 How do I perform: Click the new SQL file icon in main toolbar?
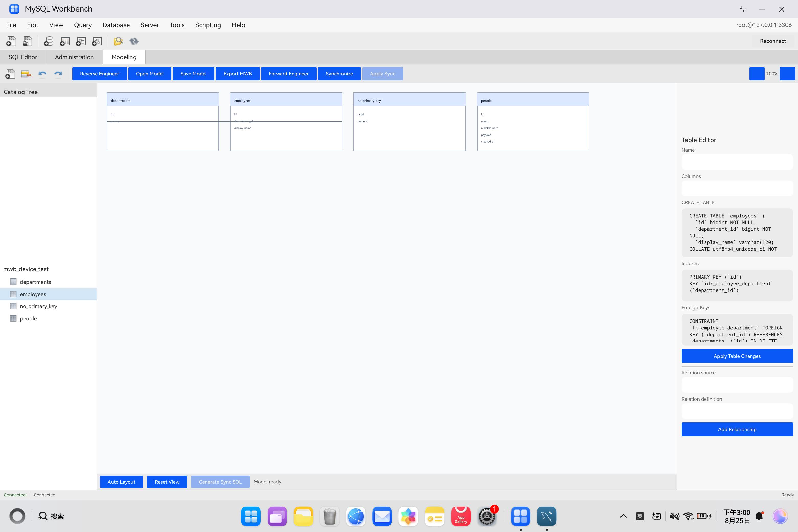tap(11, 41)
